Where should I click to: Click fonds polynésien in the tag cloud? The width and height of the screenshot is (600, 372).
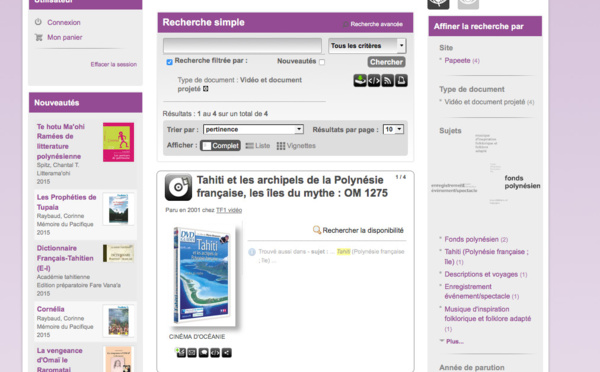[x=522, y=182]
